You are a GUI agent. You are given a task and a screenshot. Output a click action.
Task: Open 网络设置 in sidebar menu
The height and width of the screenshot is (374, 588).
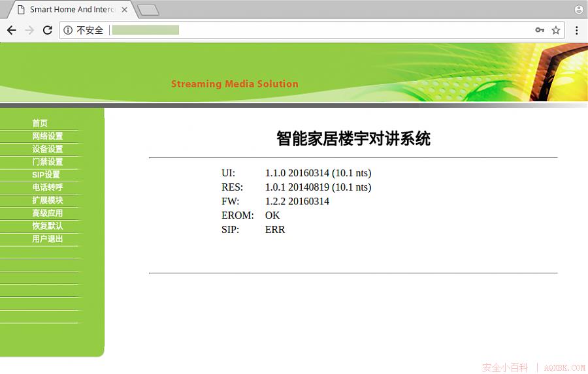tap(48, 136)
